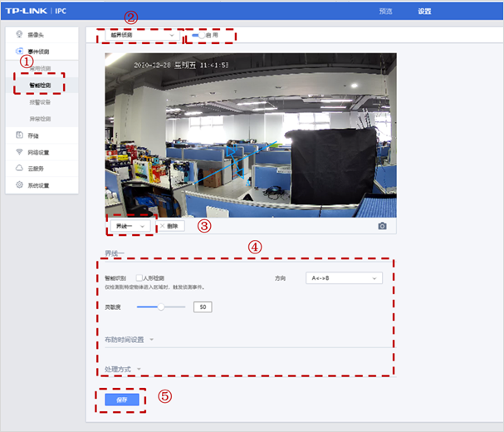The image size is (504, 432).
Task: Expand the 布防时间设置 section
Action: tap(129, 340)
